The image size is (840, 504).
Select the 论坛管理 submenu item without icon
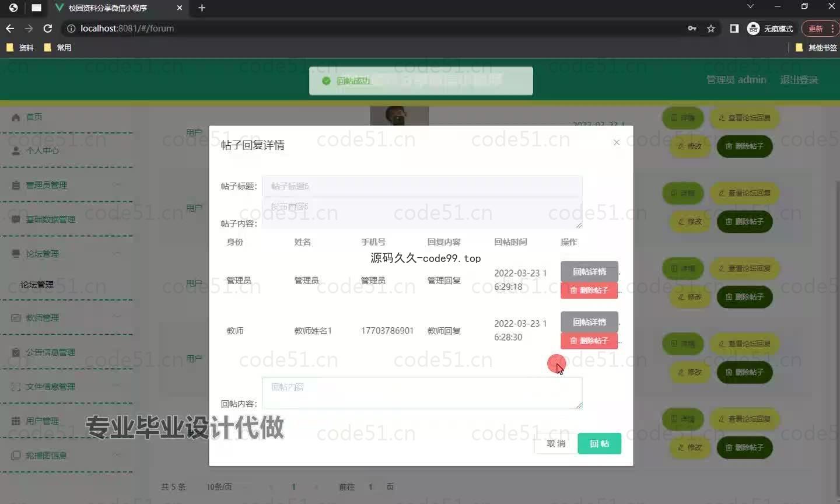[x=37, y=285]
